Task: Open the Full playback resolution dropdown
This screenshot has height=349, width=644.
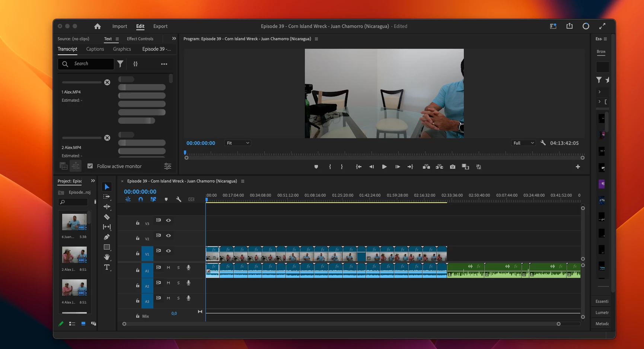Action: tap(523, 143)
